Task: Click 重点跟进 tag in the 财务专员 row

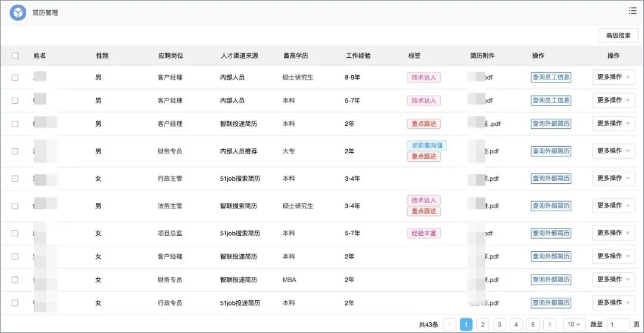Action: click(x=424, y=156)
